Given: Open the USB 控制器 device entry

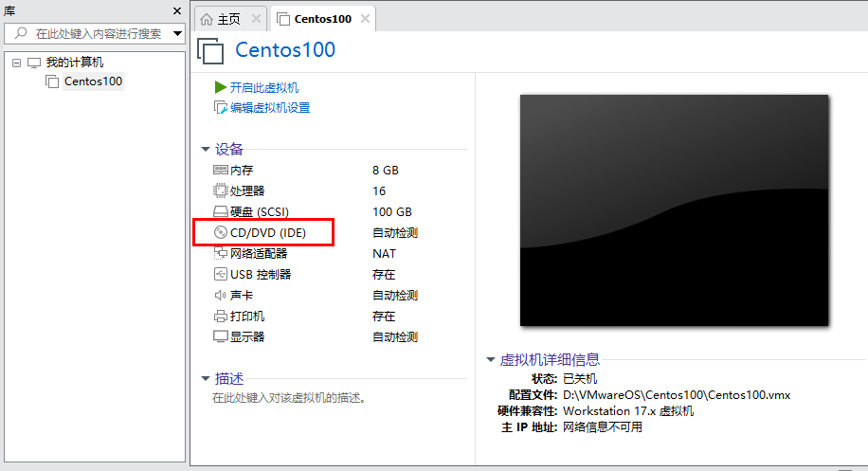Looking at the screenshot, I should [261, 274].
